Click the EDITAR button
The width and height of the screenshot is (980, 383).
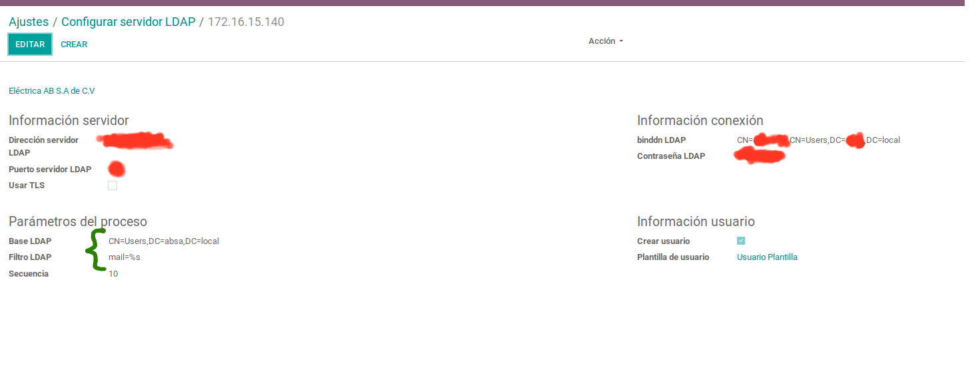click(30, 45)
